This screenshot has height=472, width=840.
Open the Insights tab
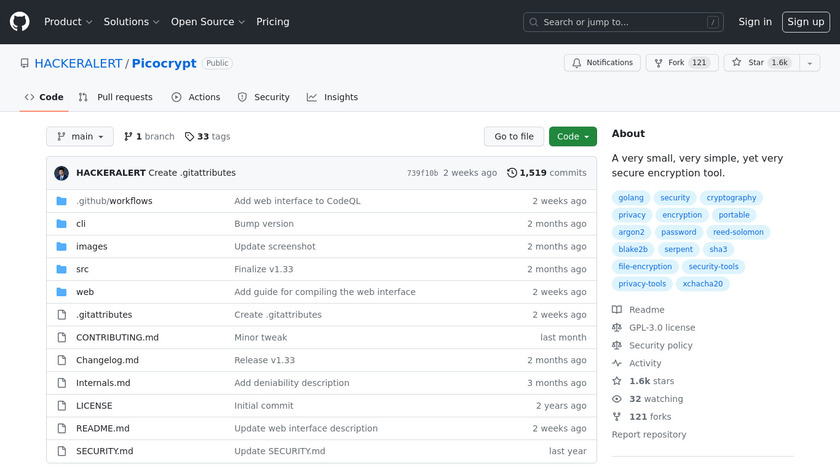(x=332, y=97)
